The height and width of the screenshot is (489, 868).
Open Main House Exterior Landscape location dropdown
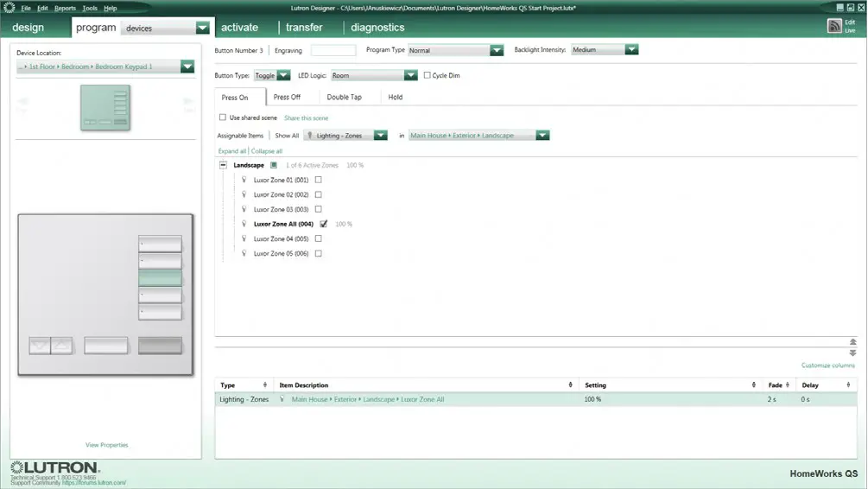[x=542, y=135]
